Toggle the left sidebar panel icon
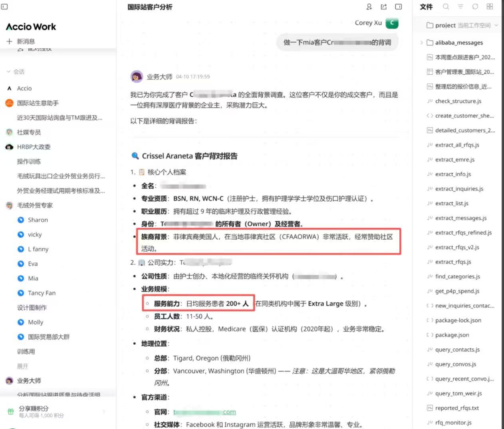The height and width of the screenshot is (429, 504). tap(5, 6)
